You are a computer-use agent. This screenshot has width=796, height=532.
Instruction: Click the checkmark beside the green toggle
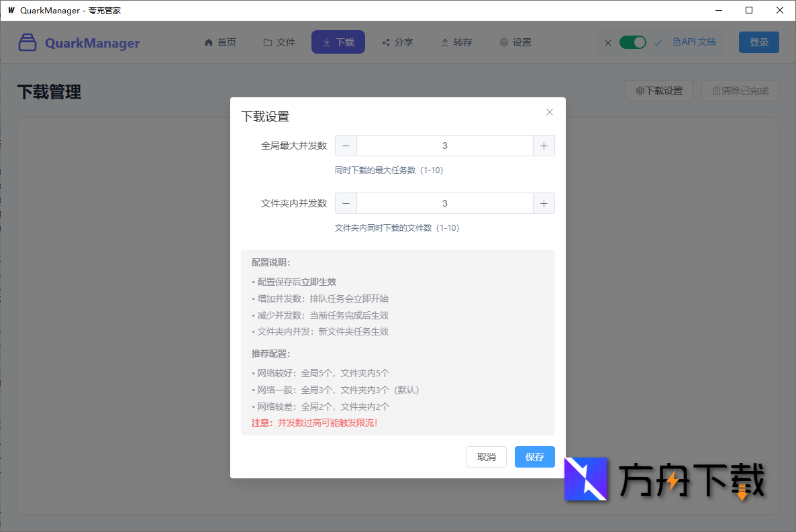[x=658, y=42]
